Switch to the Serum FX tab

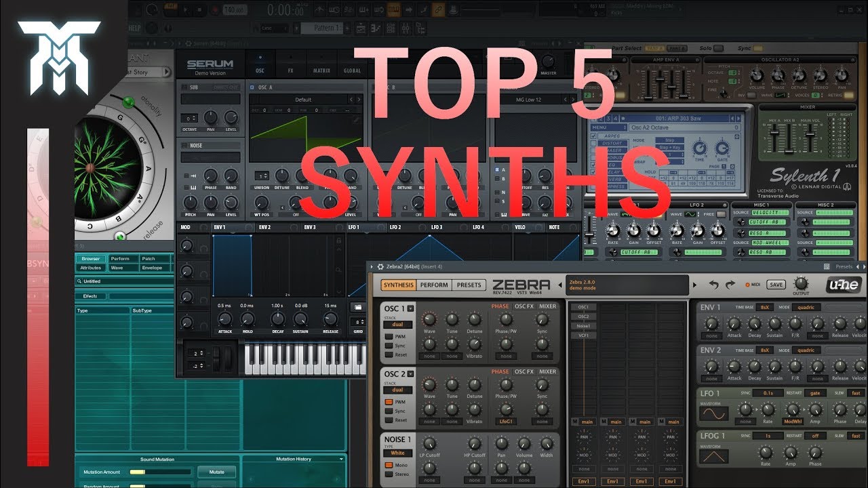point(290,65)
